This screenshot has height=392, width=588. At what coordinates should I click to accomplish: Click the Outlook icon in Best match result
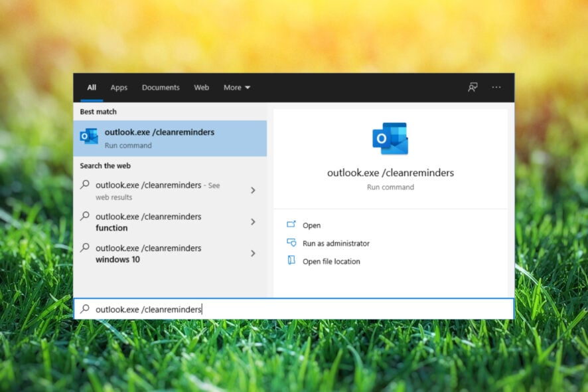click(89, 137)
